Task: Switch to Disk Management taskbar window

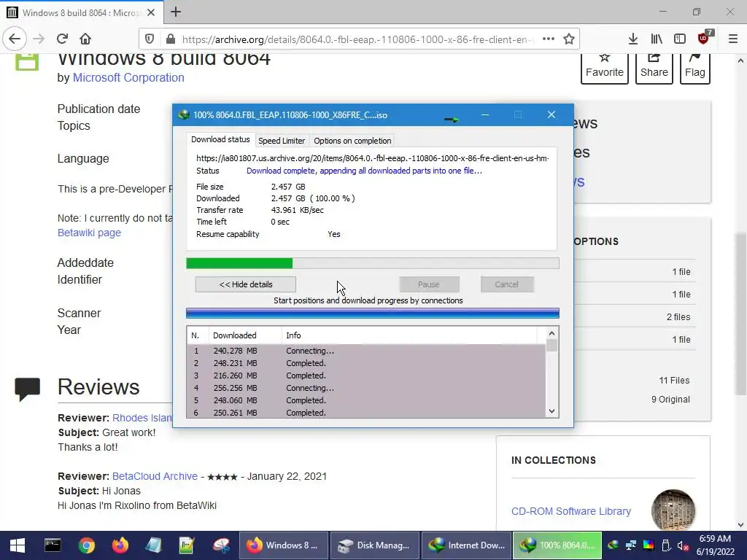Action: pos(374,545)
